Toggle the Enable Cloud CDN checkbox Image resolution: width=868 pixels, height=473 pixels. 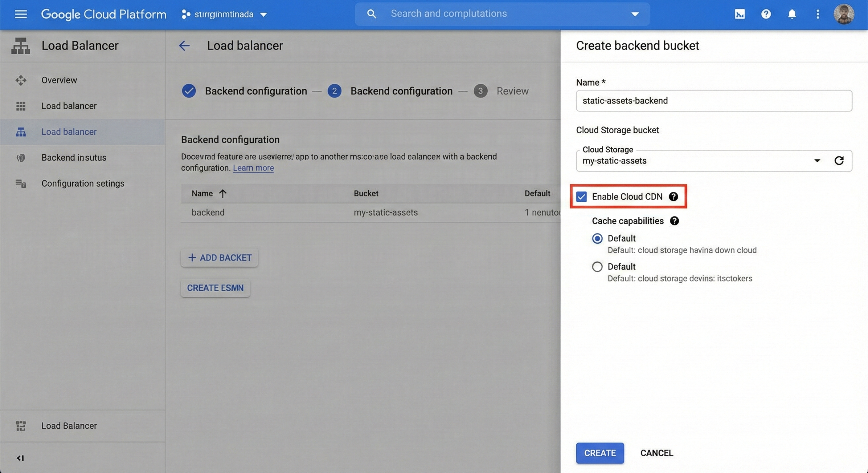[x=582, y=196]
